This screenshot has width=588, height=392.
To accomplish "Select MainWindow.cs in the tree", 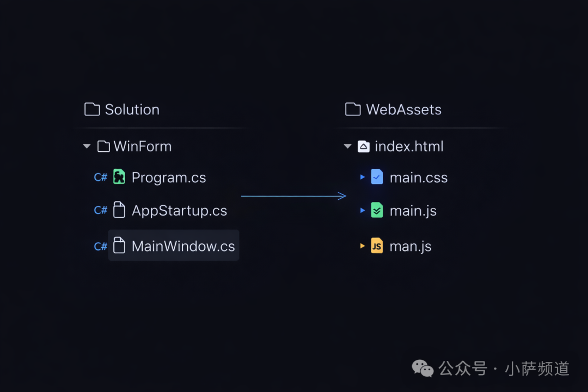I will click(183, 246).
